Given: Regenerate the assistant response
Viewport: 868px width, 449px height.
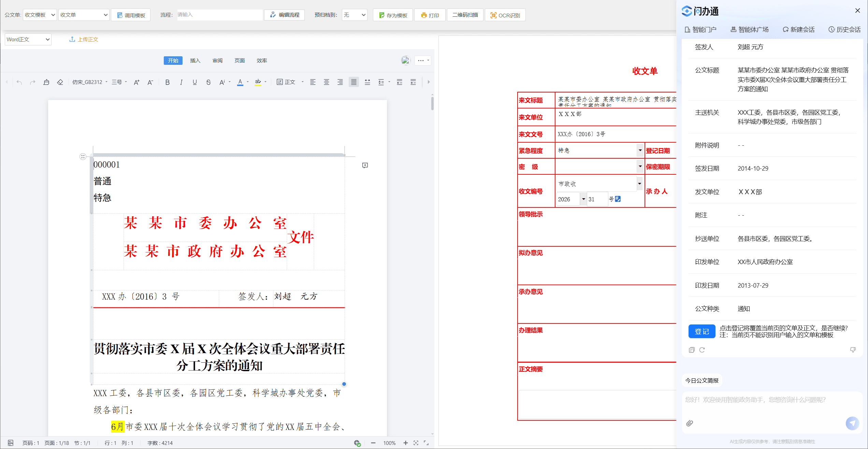Looking at the screenshot, I should pyautogui.click(x=702, y=350).
